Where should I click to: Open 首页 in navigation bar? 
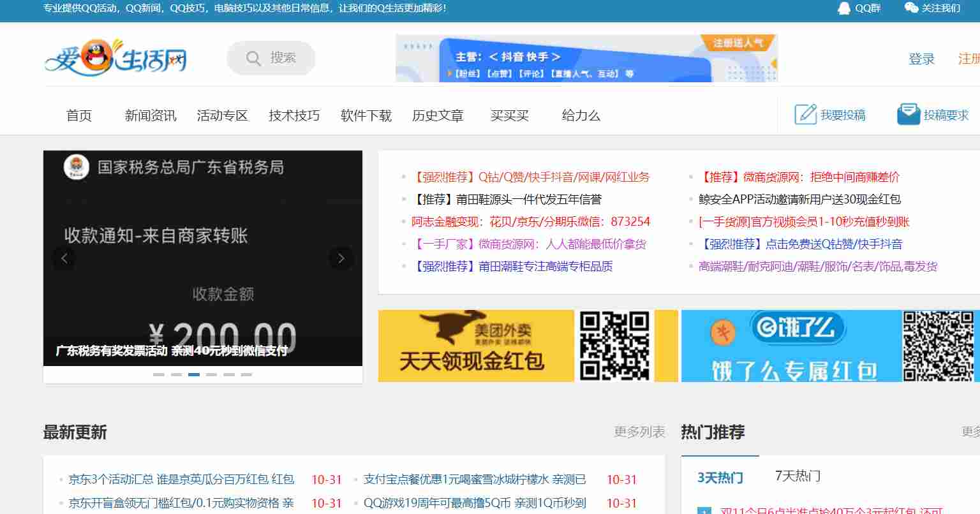(79, 115)
